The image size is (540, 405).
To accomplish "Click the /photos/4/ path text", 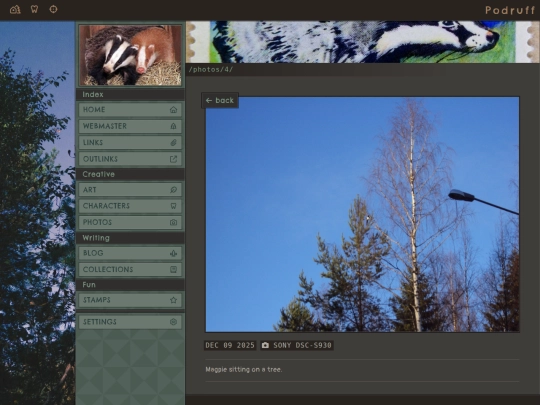I will click(210, 70).
